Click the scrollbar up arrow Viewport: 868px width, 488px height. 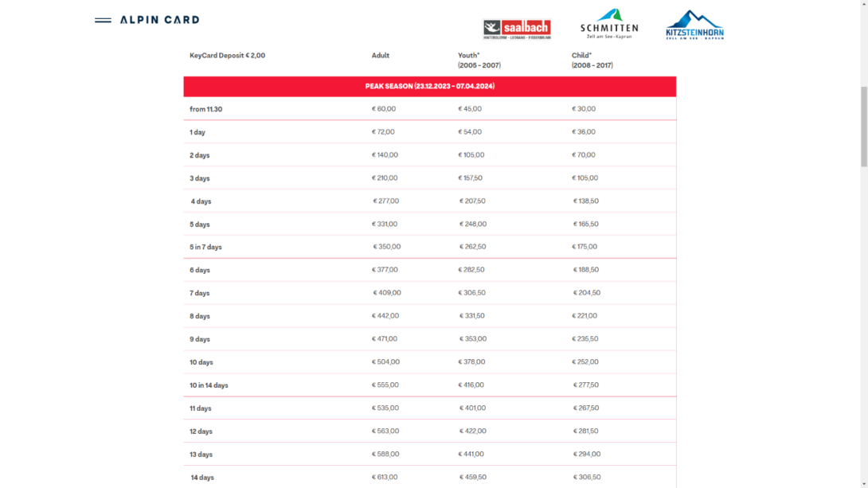coord(863,3)
